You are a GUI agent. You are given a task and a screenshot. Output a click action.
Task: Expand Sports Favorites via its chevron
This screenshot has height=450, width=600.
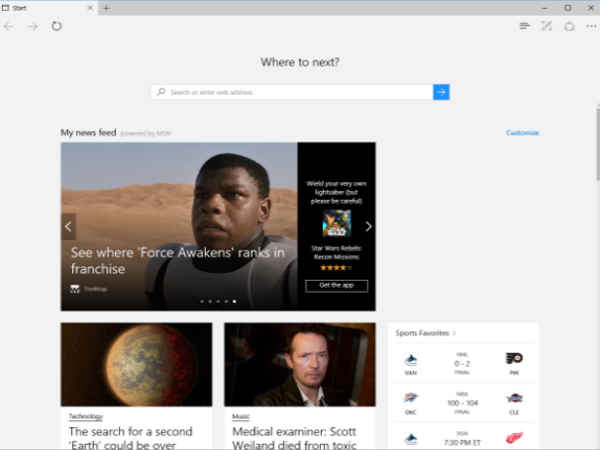tap(454, 333)
